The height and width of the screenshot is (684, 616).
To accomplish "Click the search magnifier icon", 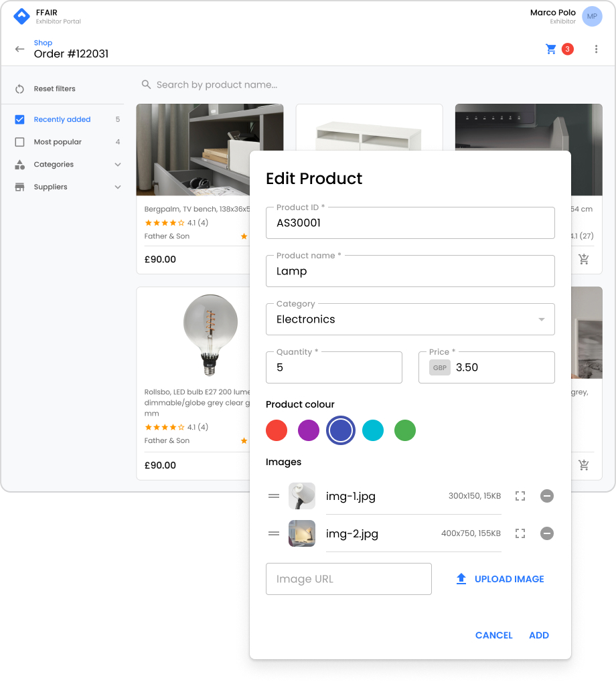I will click(146, 84).
